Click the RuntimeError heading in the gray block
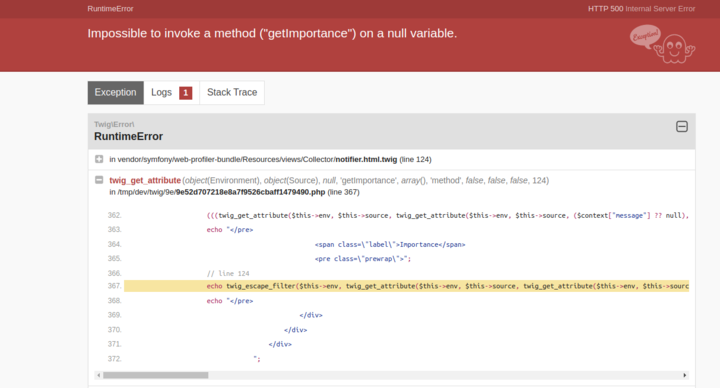The image size is (720, 388). tap(128, 136)
